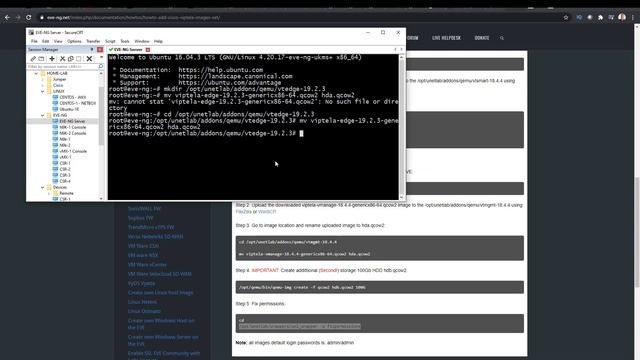Open VM Ware vCenter sidebar link
The width and height of the screenshot is (640, 360).
(x=147, y=264)
